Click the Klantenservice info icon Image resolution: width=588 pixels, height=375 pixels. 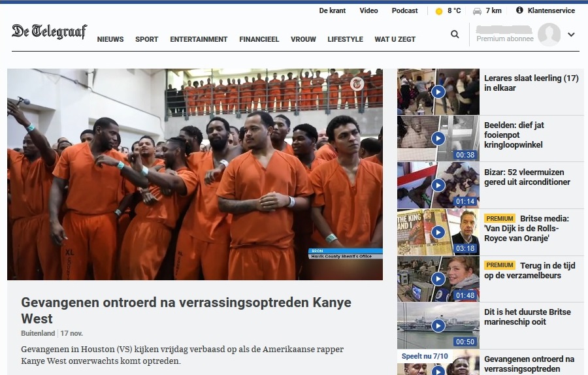coord(519,10)
